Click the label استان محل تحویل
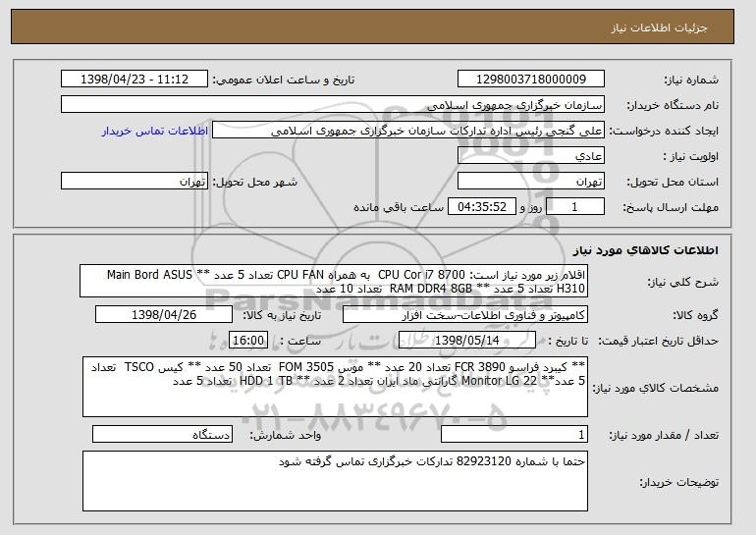The image size is (756, 535). pos(673,183)
